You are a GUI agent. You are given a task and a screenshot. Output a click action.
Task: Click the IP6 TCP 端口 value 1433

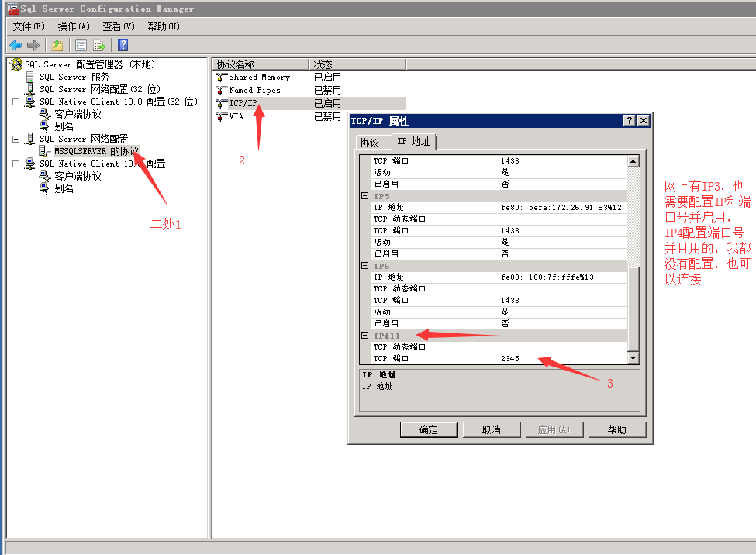pyautogui.click(x=563, y=301)
